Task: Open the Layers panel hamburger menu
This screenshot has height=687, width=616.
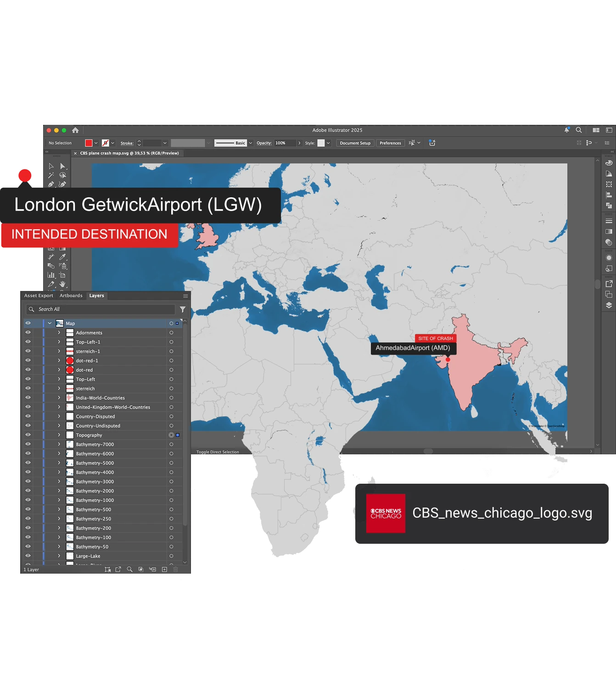Action: click(185, 296)
